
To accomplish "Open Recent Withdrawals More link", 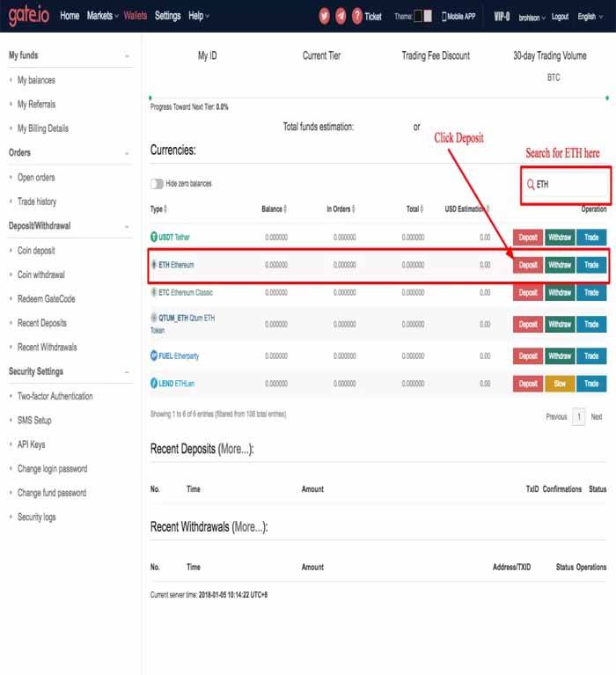I will click(249, 527).
